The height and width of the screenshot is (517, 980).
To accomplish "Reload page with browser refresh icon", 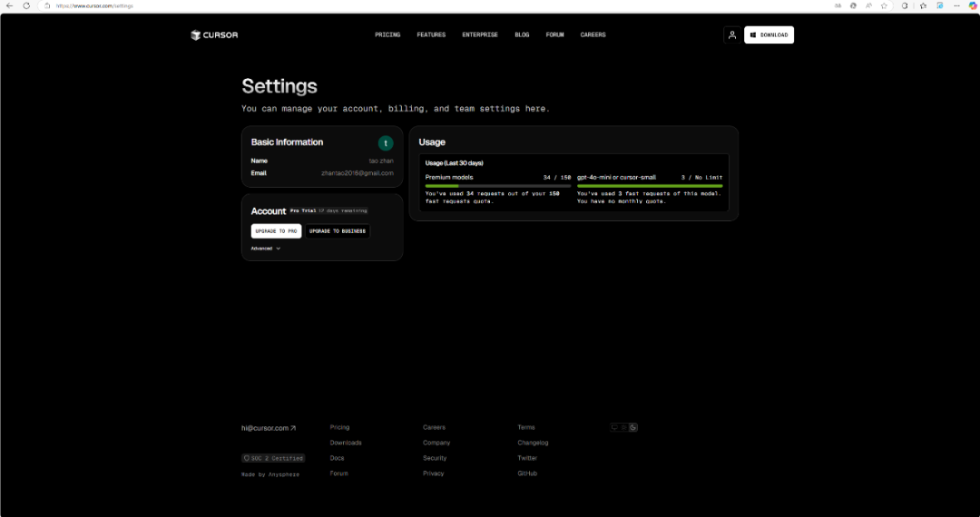I will click(26, 5).
